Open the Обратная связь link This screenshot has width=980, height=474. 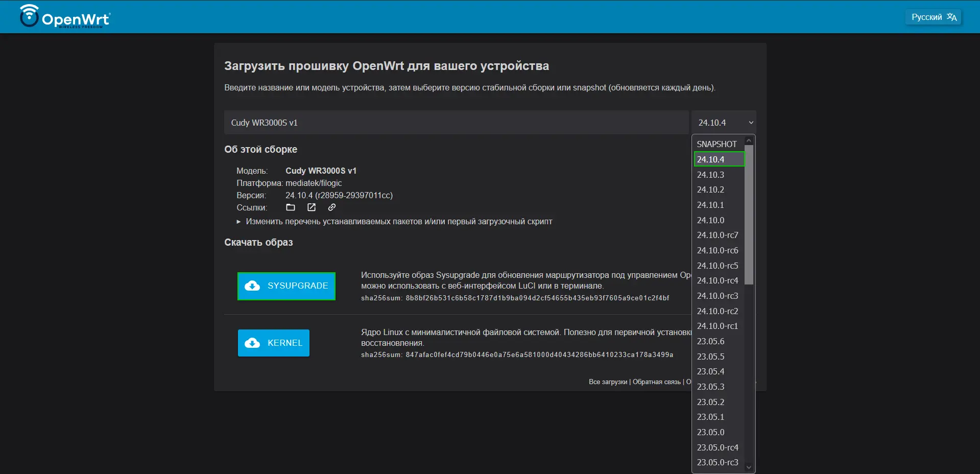point(657,382)
